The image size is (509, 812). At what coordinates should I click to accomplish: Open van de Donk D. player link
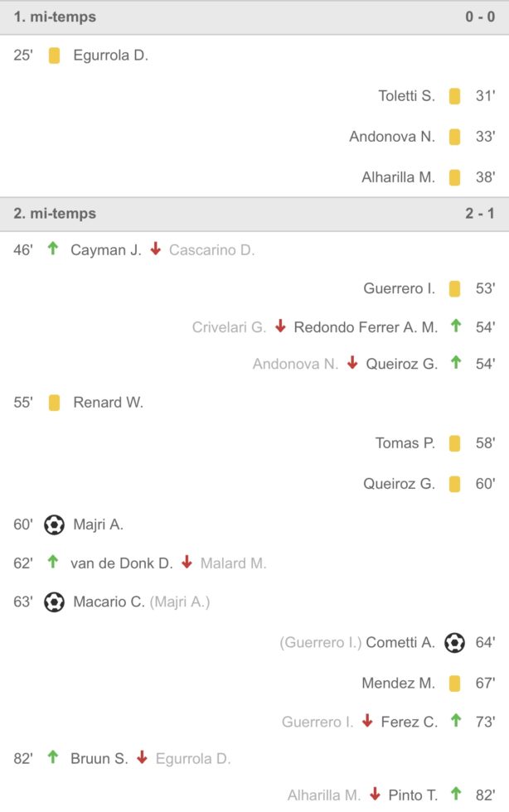121,563
